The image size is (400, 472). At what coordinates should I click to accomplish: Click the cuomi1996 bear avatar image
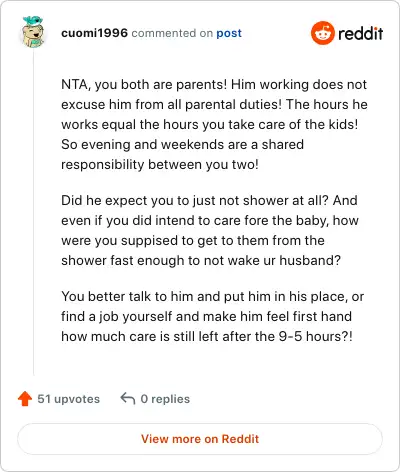(x=33, y=32)
